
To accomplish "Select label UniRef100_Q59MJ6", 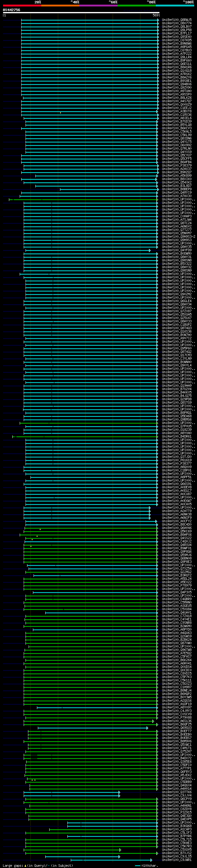I will [176, 555].
